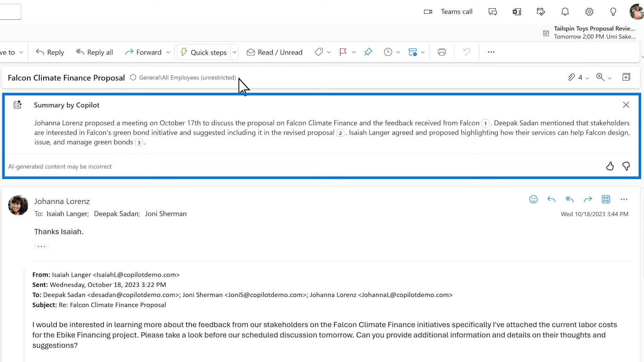Print the email
644x362 pixels.
(441, 52)
